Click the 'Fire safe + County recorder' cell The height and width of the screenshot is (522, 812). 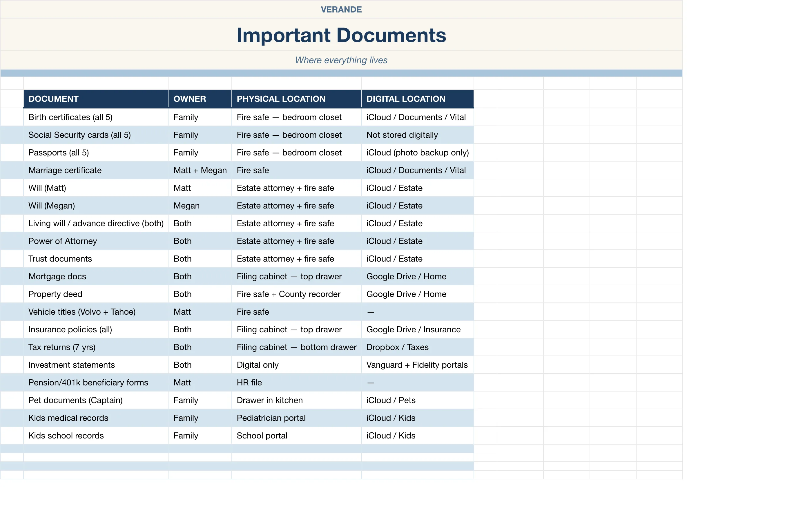click(x=297, y=294)
